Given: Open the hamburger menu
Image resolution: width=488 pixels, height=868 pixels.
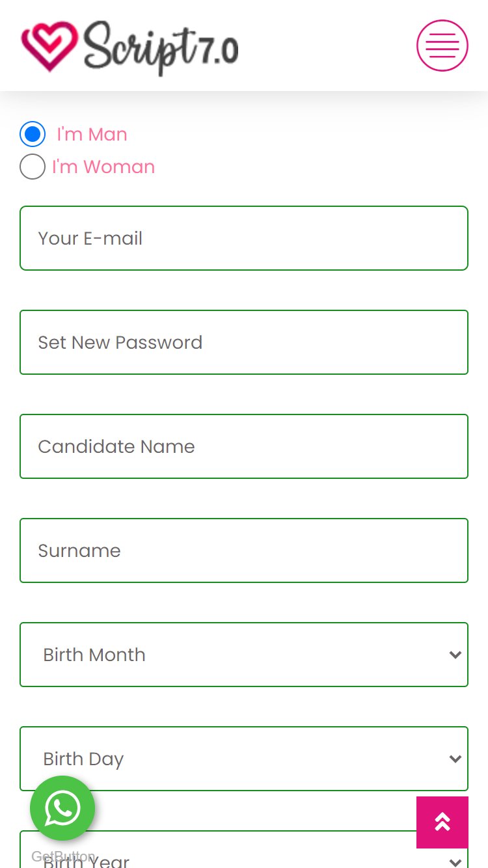Looking at the screenshot, I should pos(442,46).
